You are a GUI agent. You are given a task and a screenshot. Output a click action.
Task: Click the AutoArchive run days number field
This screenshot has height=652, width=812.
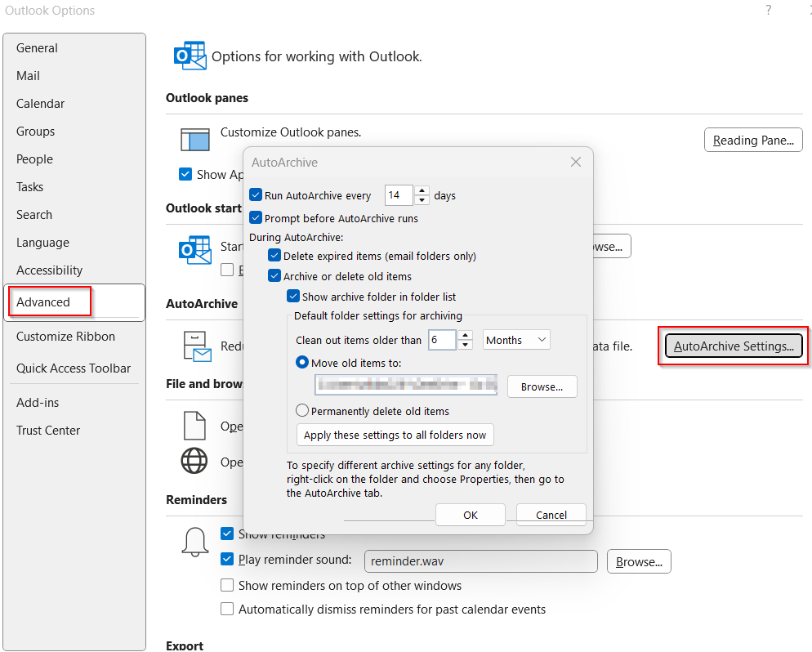point(399,195)
